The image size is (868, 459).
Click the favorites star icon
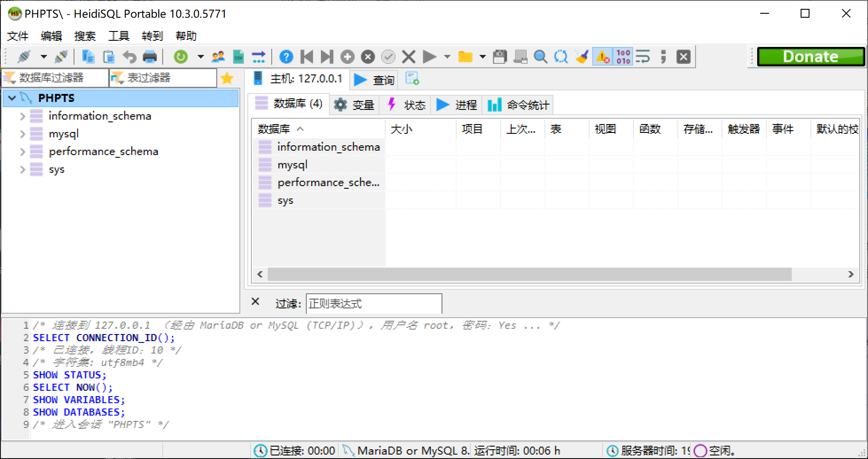[x=227, y=78]
